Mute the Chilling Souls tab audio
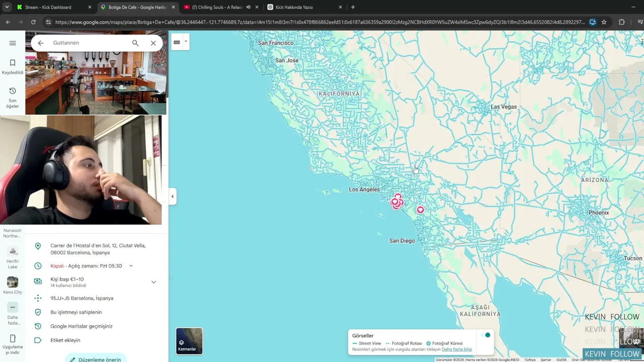This screenshot has height=362, width=644. [249, 7]
